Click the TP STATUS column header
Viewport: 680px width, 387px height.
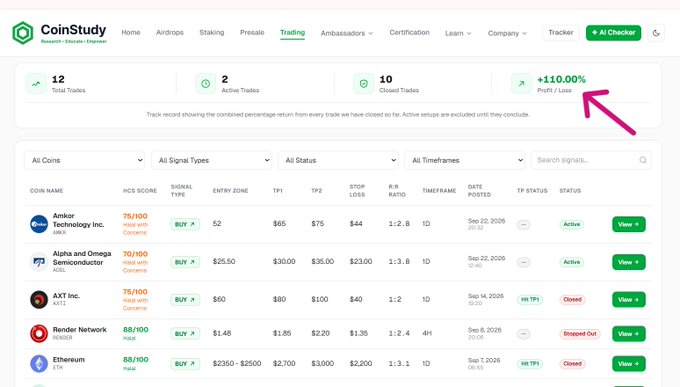(x=532, y=190)
